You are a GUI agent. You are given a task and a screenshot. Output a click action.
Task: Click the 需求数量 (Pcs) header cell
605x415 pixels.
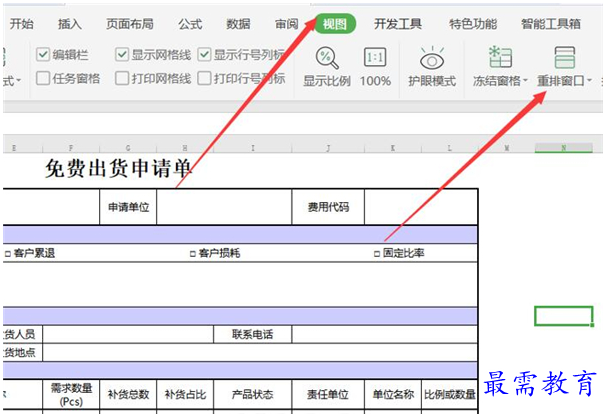(x=71, y=395)
